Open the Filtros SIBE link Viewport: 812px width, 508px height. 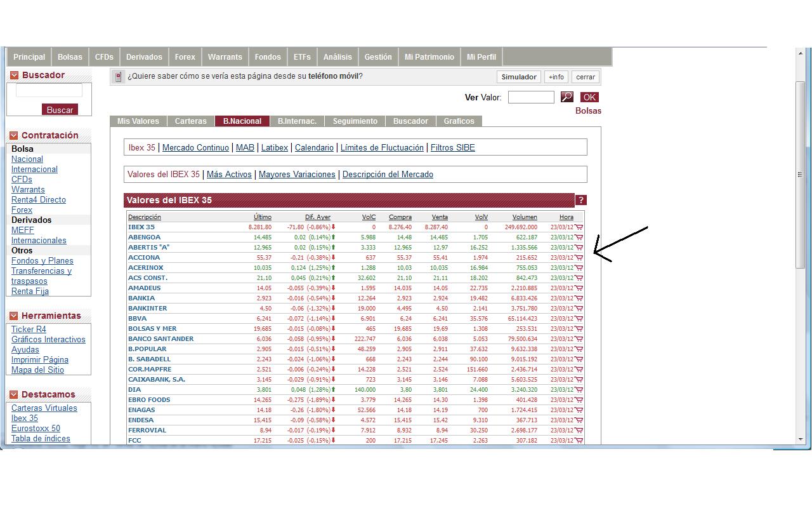click(x=453, y=148)
